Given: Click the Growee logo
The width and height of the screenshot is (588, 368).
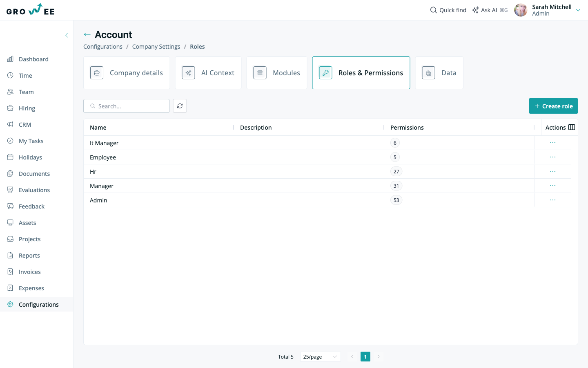Looking at the screenshot, I should [31, 10].
